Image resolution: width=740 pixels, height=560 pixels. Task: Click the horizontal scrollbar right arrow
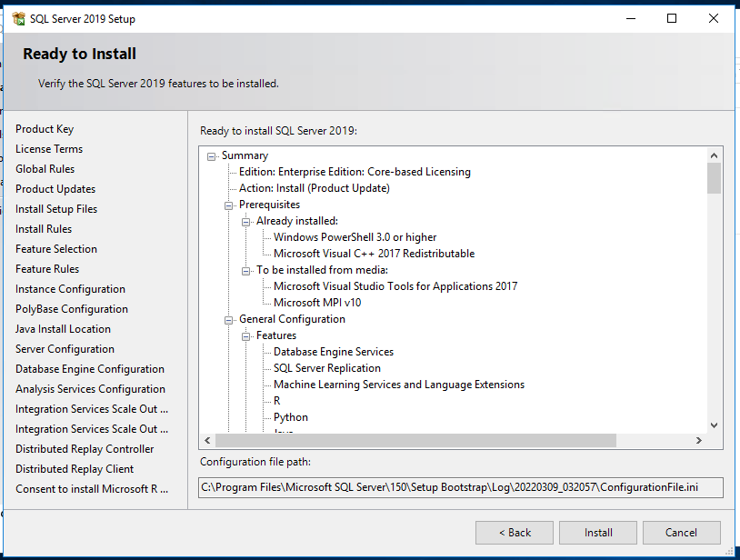coord(699,440)
